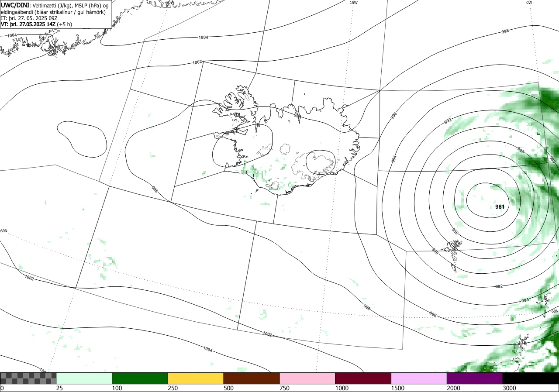Click the "0W" longitude label
The height and width of the screenshot is (392, 559).
[x=529, y=3]
